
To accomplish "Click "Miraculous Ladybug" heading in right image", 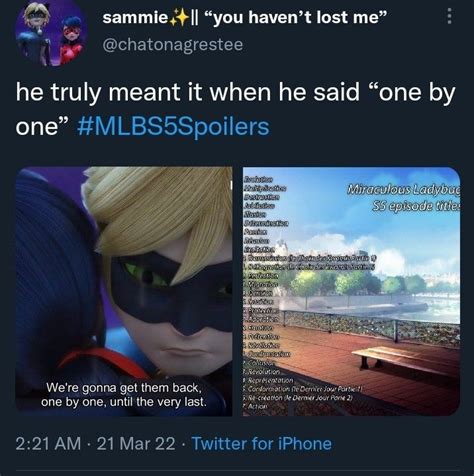I will [403, 190].
